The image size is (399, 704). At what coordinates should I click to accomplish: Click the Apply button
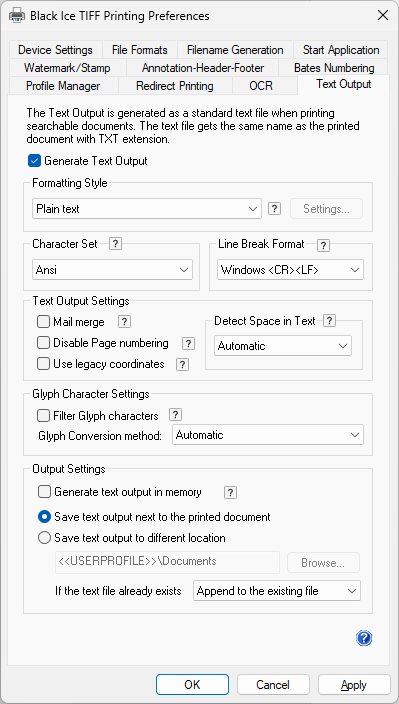tap(354, 685)
